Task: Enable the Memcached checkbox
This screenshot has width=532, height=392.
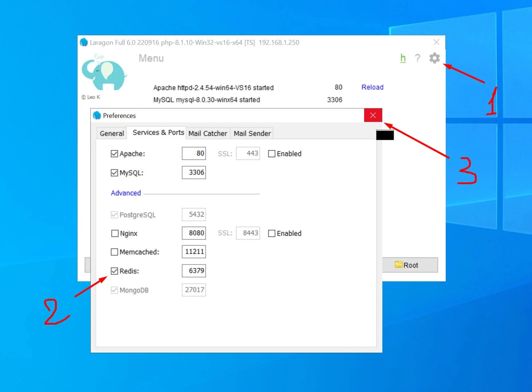Action: coord(114,252)
